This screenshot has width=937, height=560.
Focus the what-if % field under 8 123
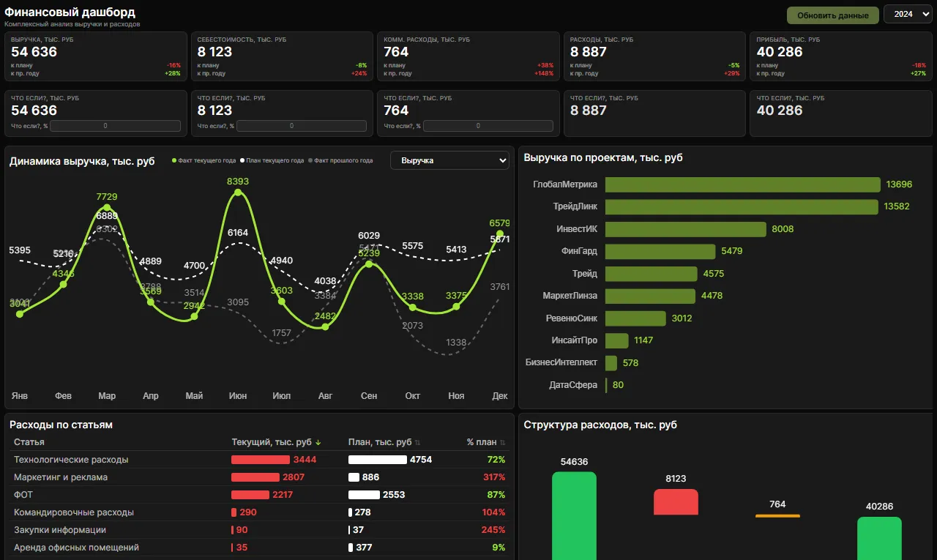[302, 126]
